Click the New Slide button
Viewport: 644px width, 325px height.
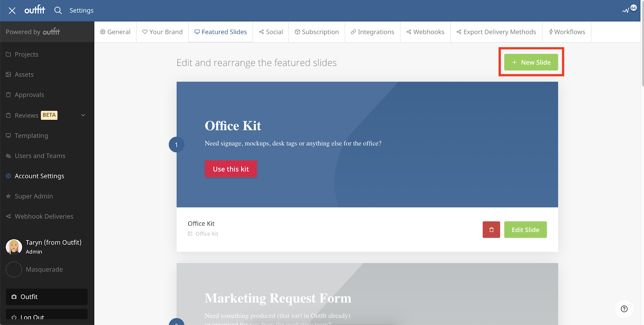pos(531,62)
